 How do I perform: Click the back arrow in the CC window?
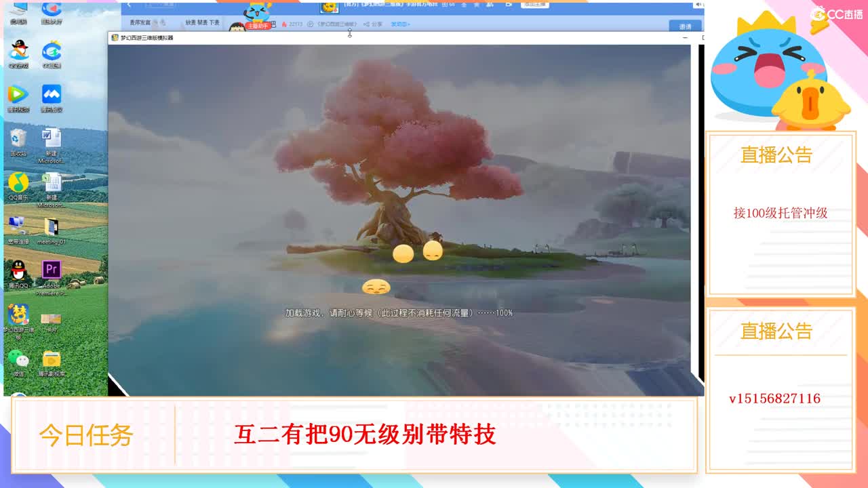click(129, 5)
